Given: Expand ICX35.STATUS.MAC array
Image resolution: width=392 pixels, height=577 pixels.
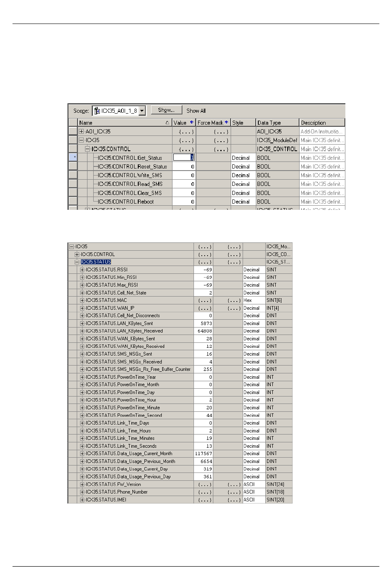Looking at the screenshot, I should point(82,300).
